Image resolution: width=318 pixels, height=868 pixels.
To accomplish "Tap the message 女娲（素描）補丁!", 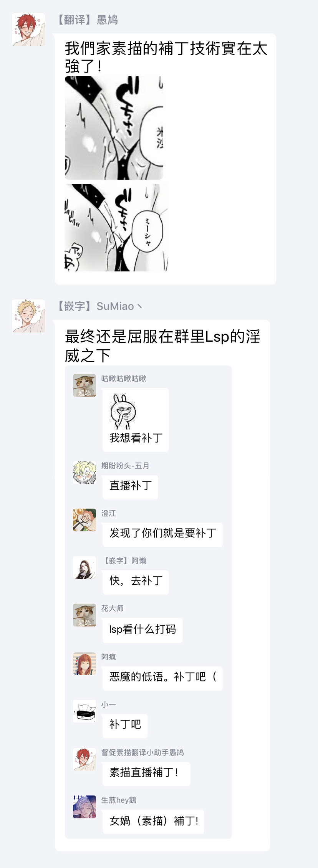I will click(153, 821).
